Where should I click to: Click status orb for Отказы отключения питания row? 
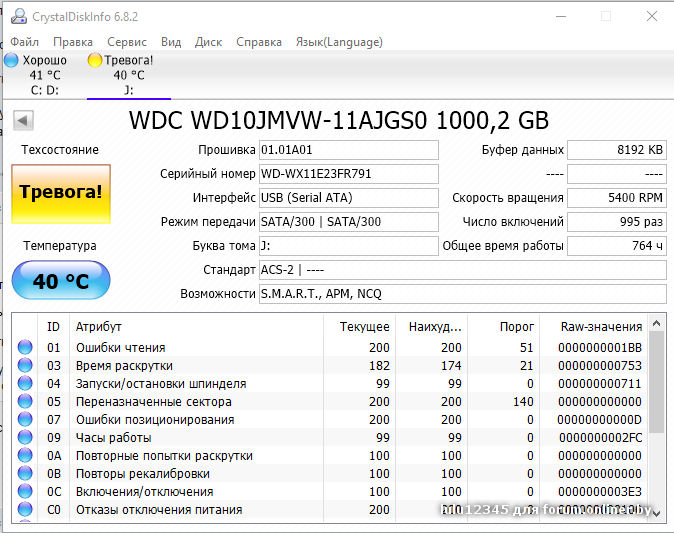(x=25, y=510)
